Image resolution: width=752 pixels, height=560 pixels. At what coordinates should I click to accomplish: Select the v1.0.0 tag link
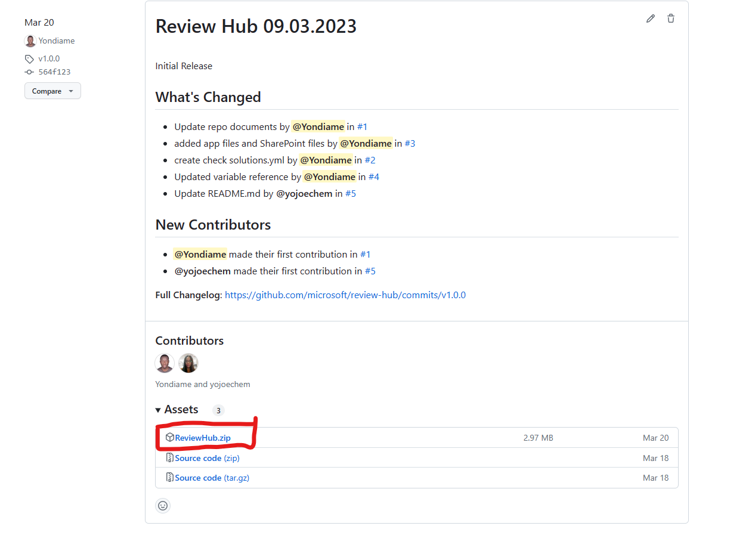(x=49, y=58)
